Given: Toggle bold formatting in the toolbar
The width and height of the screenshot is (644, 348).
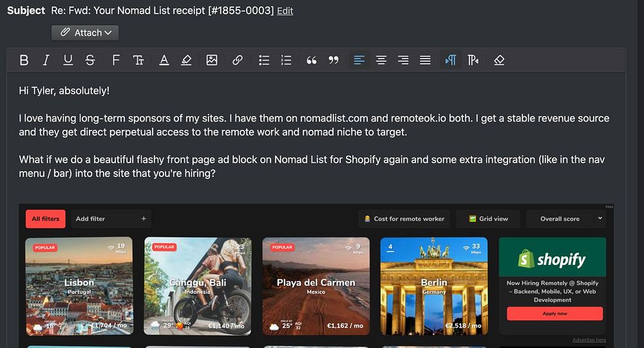Looking at the screenshot, I should [x=24, y=60].
